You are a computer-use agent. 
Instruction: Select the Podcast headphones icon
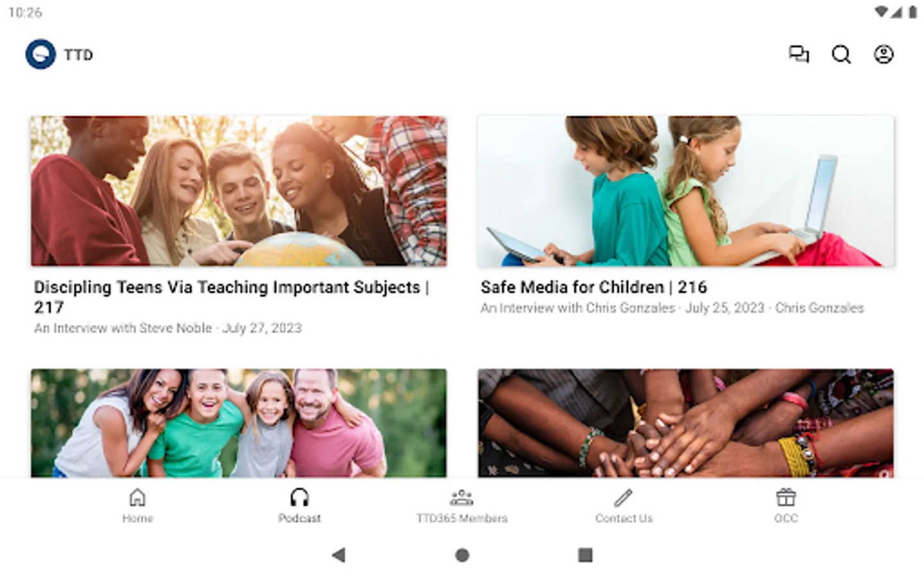click(300, 497)
